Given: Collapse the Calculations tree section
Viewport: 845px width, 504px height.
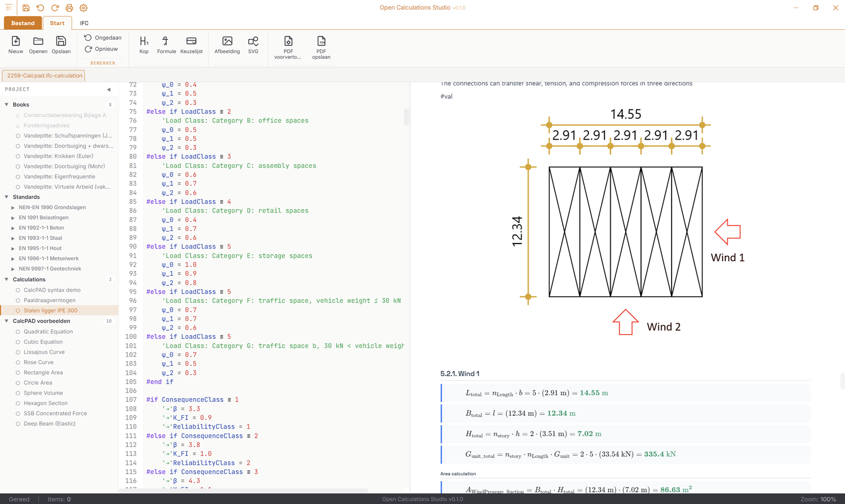Looking at the screenshot, I should click(6, 280).
